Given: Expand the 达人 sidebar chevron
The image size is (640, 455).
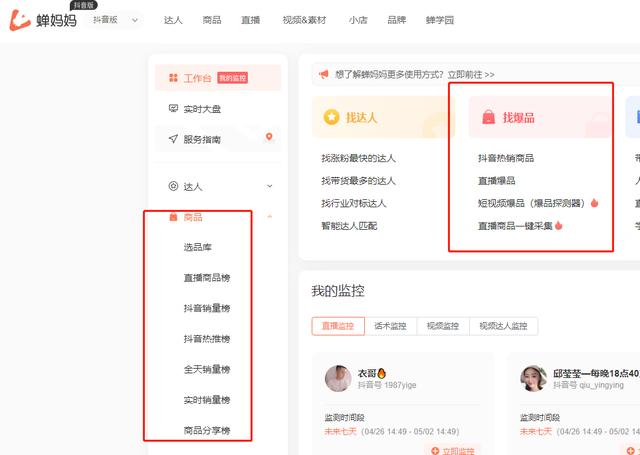Looking at the screenshot, I should (x=269, y=186).
